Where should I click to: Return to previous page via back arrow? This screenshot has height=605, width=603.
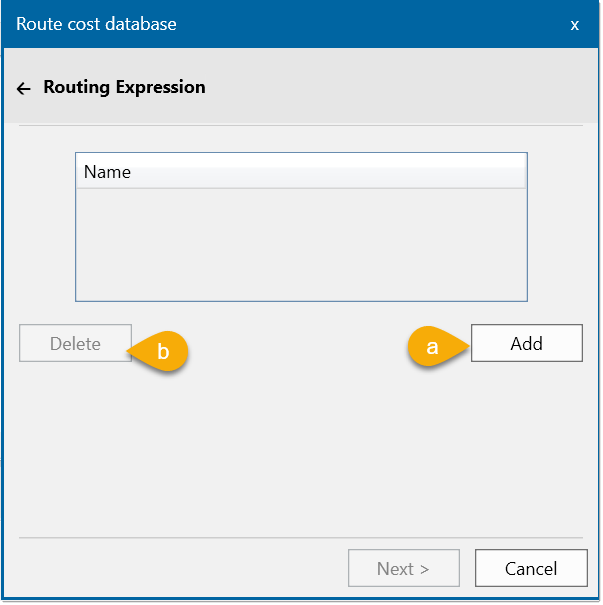pos(24,88)
